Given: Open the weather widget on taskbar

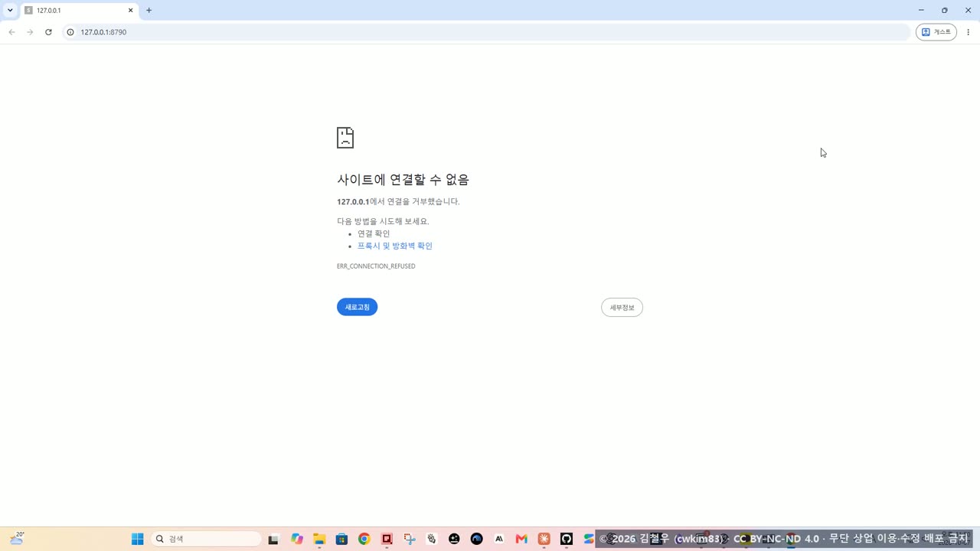Looking at the screenshot, I should coord(17,539).
